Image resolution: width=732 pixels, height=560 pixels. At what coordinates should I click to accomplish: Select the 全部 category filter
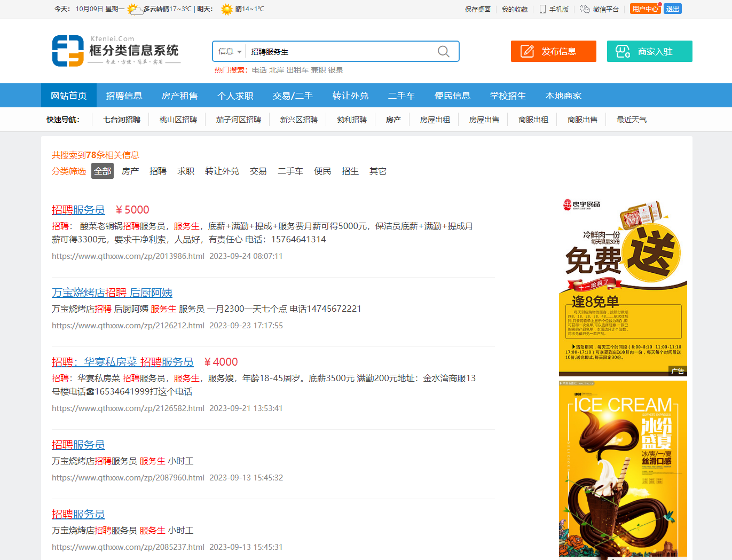(x=103, y=171)
